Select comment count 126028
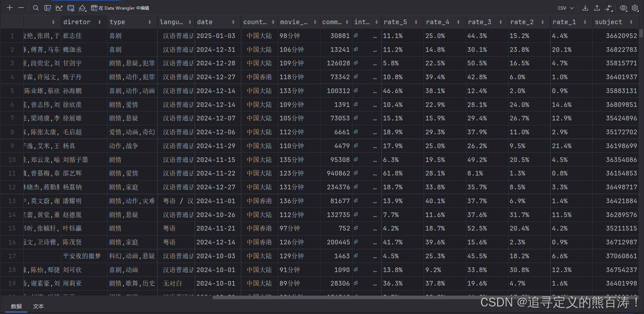Image resolution: width=644 pixels, height=314 pixels. (336, 63)
